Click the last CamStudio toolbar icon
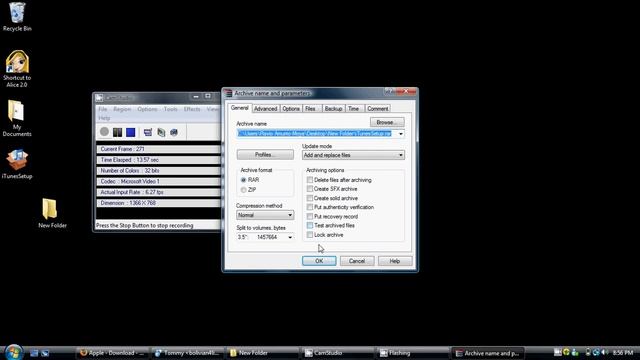The height and width of the screenshot is (360, 640). click(x=174, y=132)
